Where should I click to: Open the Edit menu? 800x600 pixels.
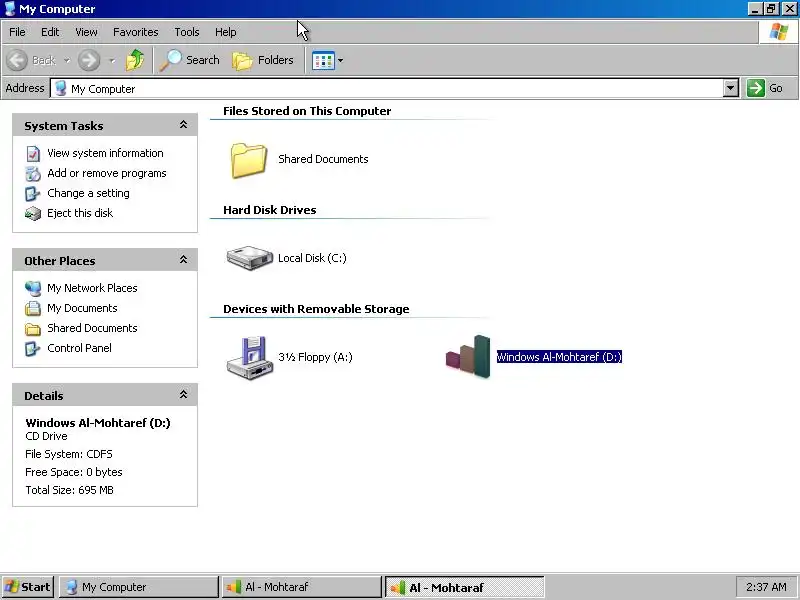(50, 32)
